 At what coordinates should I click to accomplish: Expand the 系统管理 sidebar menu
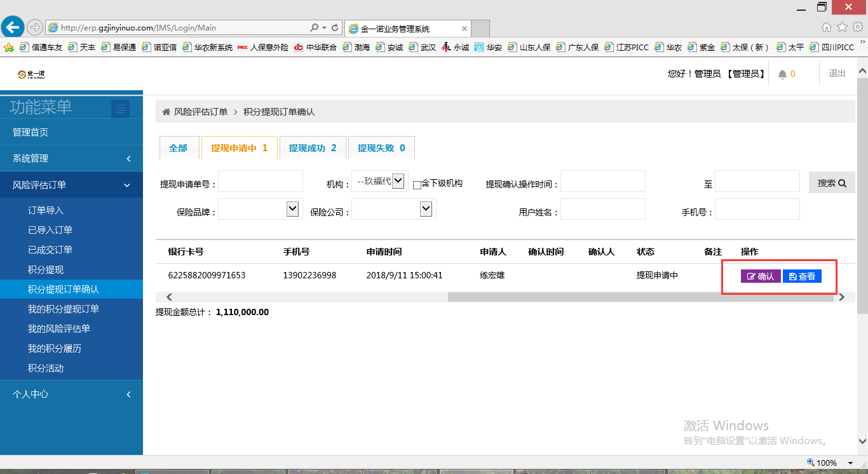tap(71, 158)
